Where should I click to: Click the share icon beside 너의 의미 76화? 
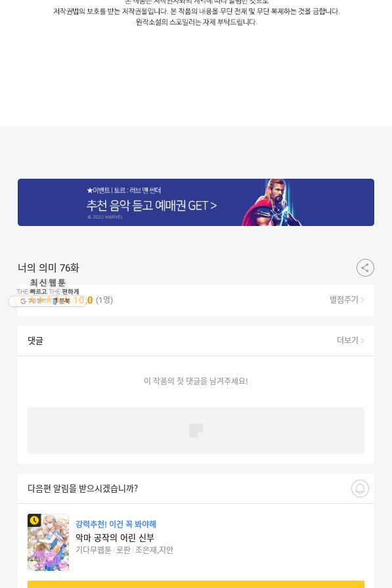tap(365, 268)
